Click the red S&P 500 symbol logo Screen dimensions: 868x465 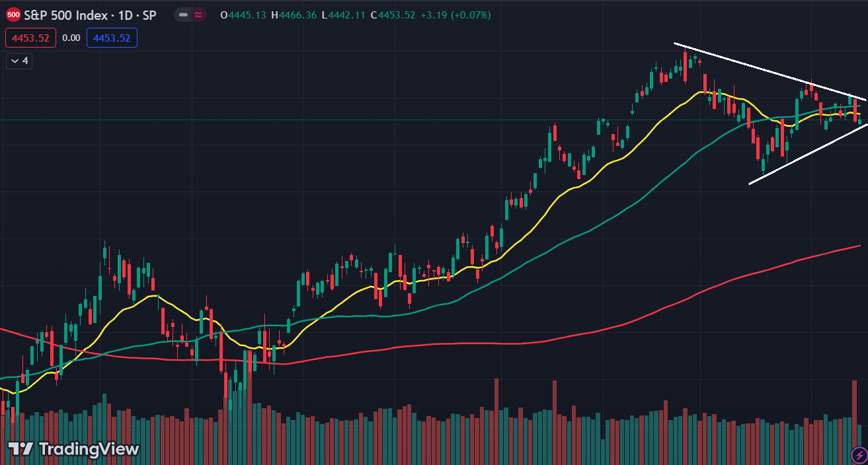[13, 15]
